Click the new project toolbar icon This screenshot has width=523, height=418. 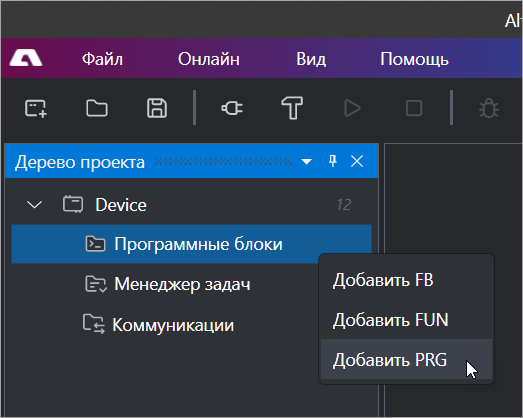[36, 108]
